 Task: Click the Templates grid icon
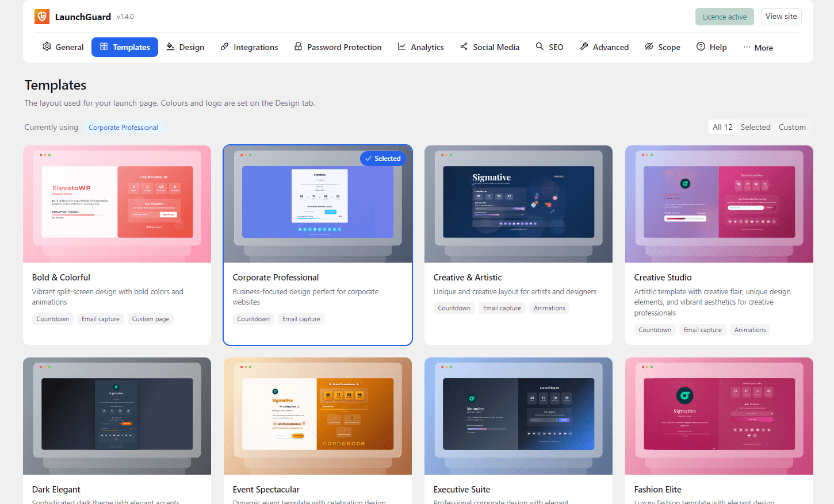(x=104, y=47)
